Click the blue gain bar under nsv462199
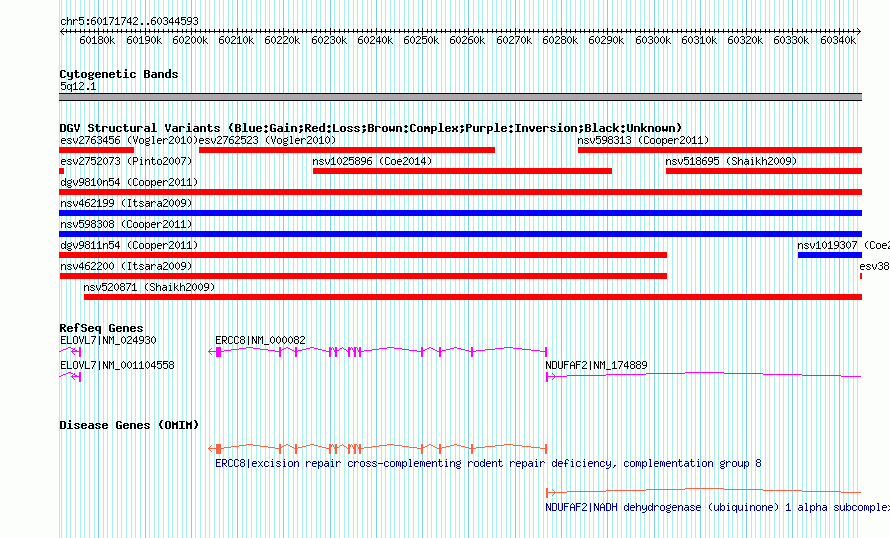Viewport: 890px width, 538px height. coord(460,213)
